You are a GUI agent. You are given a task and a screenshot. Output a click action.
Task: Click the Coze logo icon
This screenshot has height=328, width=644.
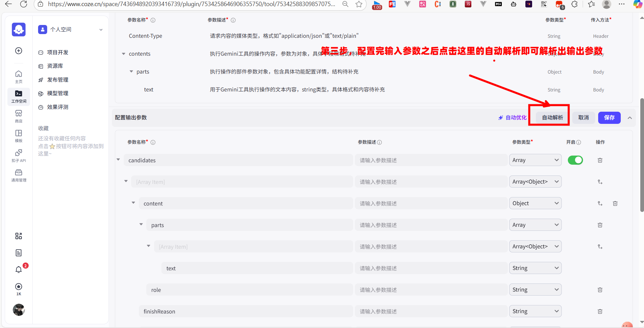[19, 30]
